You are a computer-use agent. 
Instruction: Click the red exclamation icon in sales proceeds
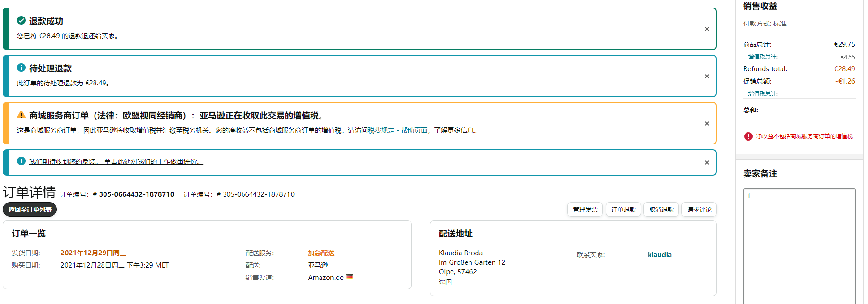point(748,136)
